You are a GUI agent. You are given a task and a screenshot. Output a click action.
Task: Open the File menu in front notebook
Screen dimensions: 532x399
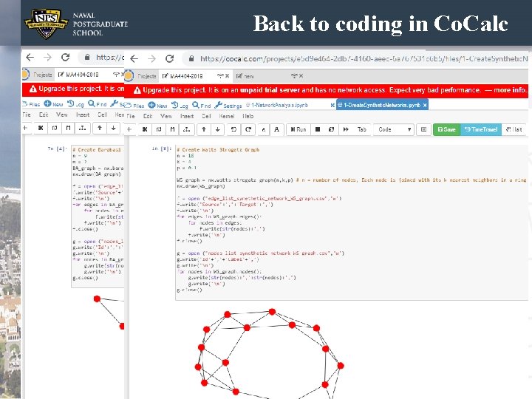tap(131, 116)
